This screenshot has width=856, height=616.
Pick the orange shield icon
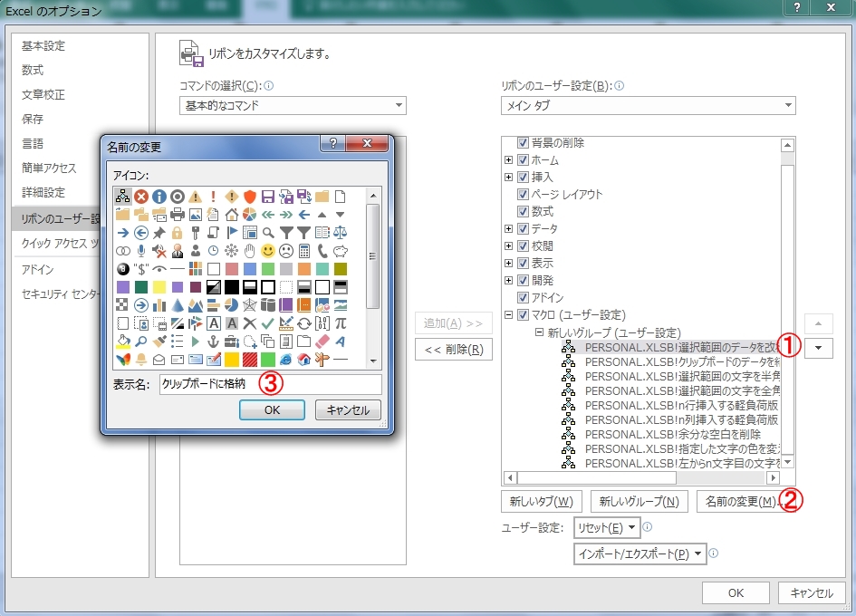click(249, 197)
